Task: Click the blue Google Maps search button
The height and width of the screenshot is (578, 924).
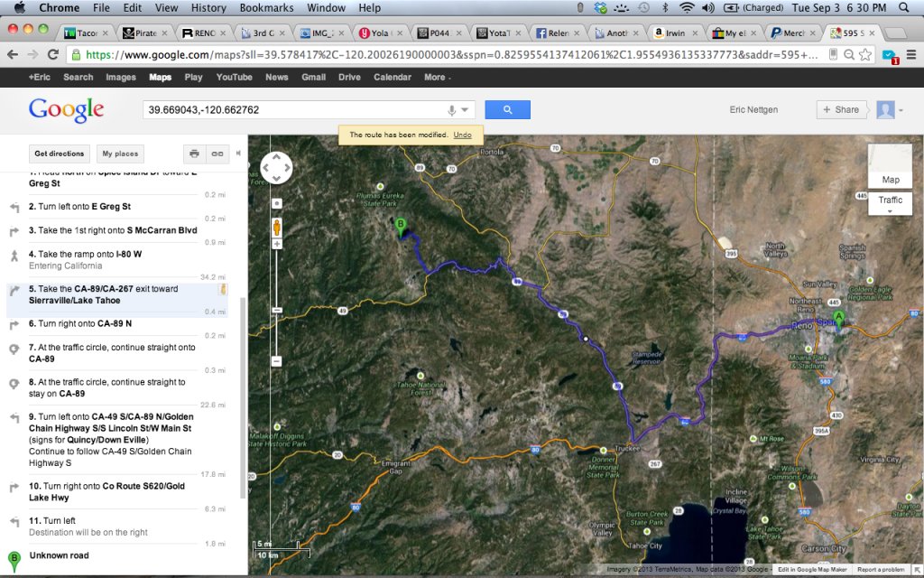Action: [x=507, y=109]
